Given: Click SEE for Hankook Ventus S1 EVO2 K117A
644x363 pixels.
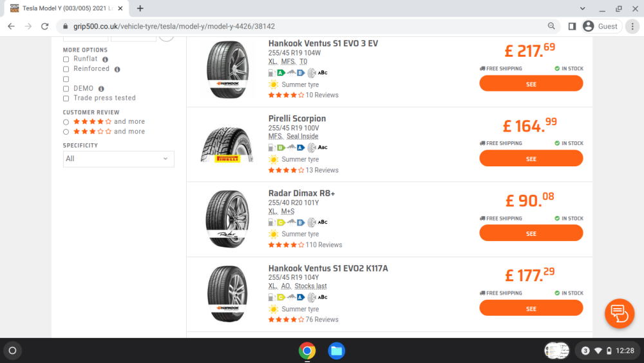Looking at the screenshot, I should (531, 308).
